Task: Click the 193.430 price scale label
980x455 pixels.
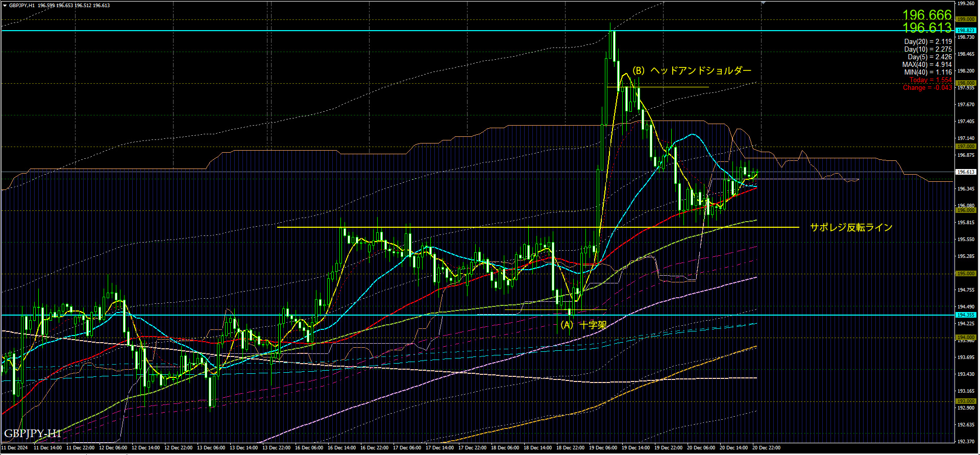Action: [x=966, y=374]
